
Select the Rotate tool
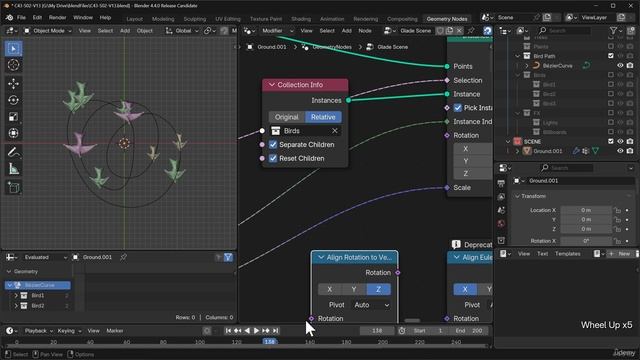13,100
